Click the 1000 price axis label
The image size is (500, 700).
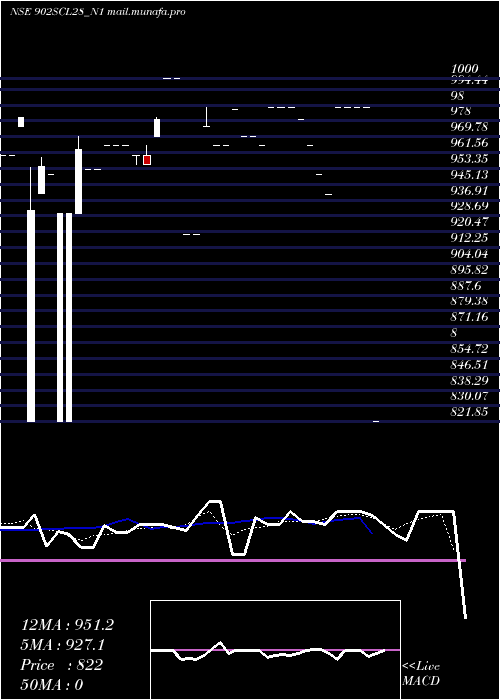click(x=465, y=69)
